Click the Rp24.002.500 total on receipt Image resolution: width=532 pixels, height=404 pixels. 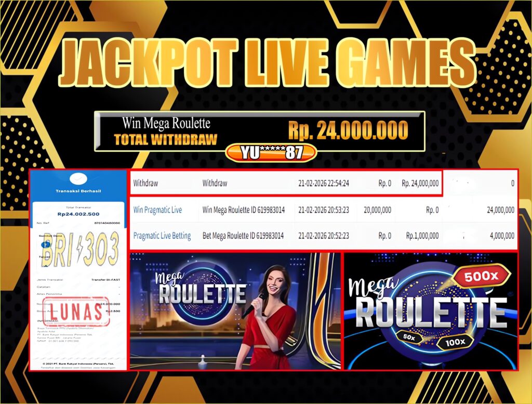point(78,212)
